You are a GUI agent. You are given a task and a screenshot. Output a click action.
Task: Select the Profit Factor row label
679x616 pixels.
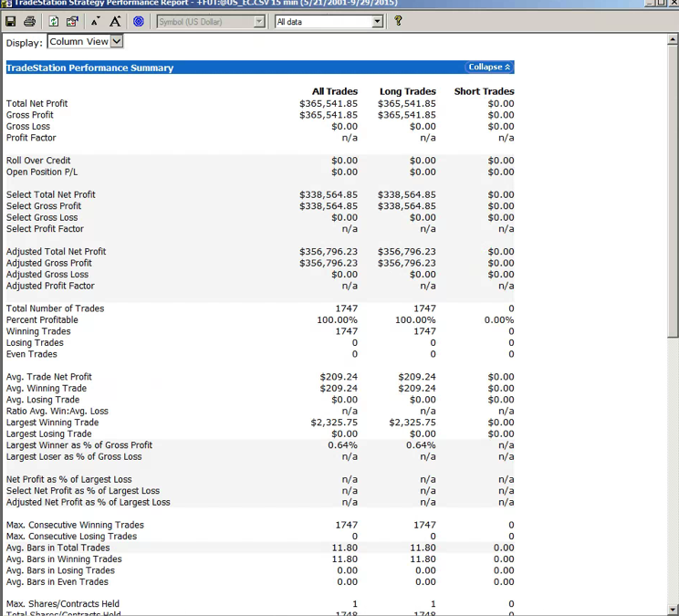coord(31,138)
